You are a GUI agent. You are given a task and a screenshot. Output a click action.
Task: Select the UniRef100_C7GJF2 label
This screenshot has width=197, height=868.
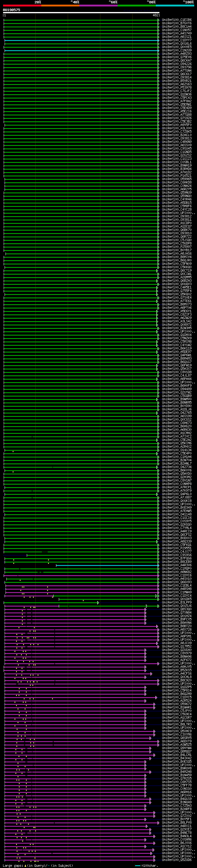pyautogui.click(x=177, y=91)
